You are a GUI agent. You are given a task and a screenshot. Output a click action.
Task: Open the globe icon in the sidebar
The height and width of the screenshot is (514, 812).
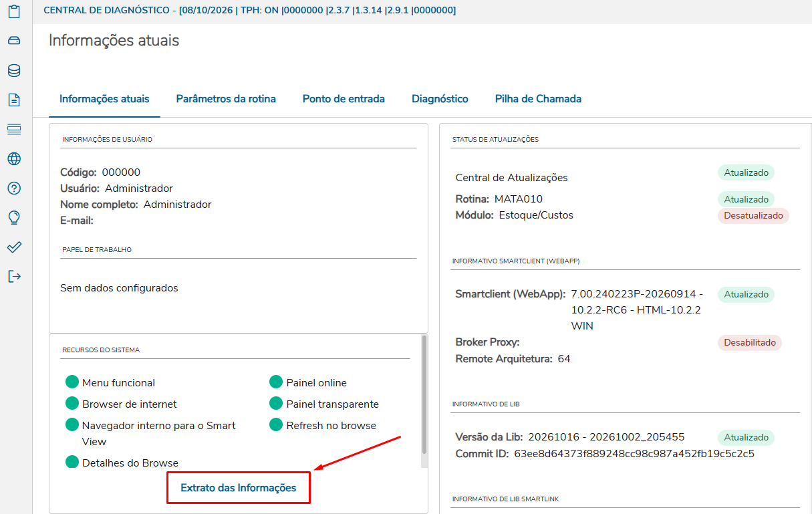click(x=14, y=158)
